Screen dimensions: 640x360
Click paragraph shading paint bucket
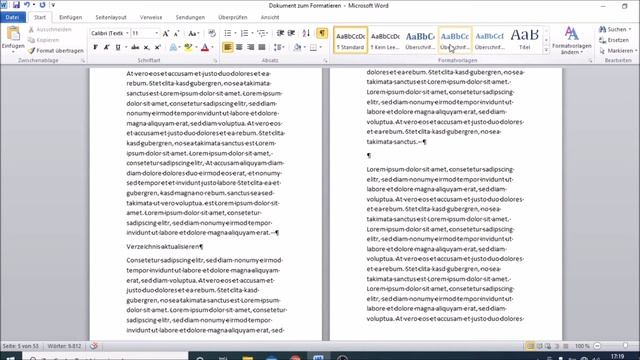(297, 47)
